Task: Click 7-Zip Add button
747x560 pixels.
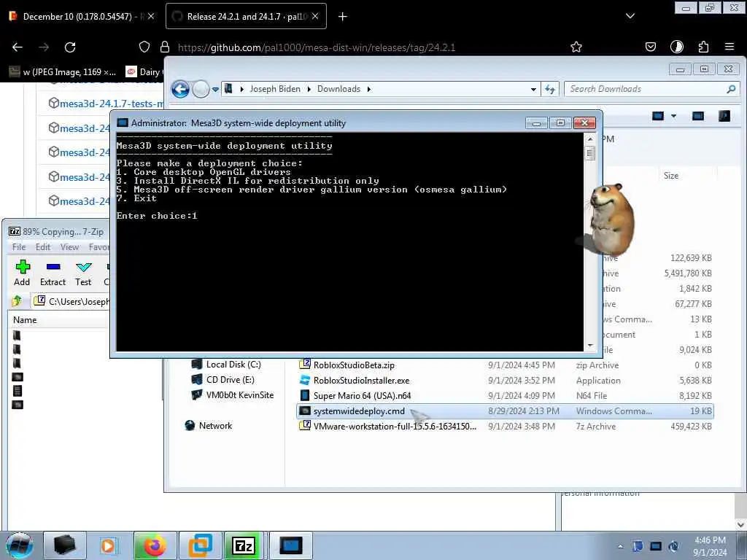Action: coord(22,273)
